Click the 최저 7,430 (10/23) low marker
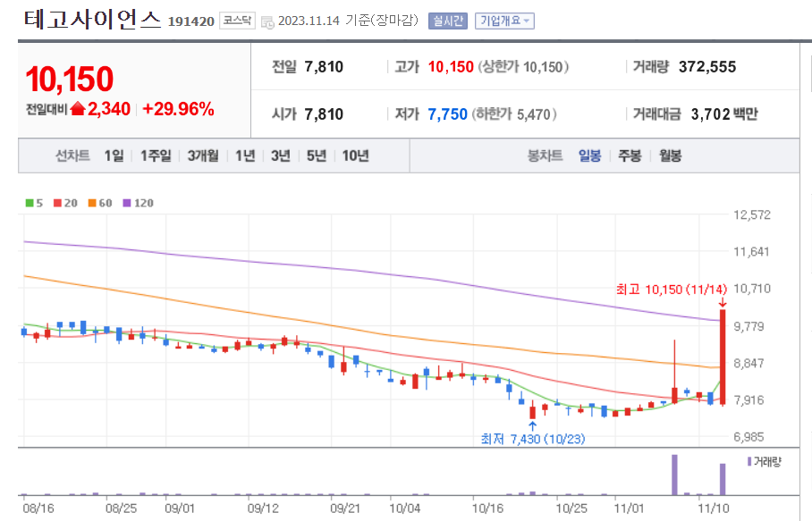Image resolution: width=812 pixels, height=521 pixels. coord(533,439)
